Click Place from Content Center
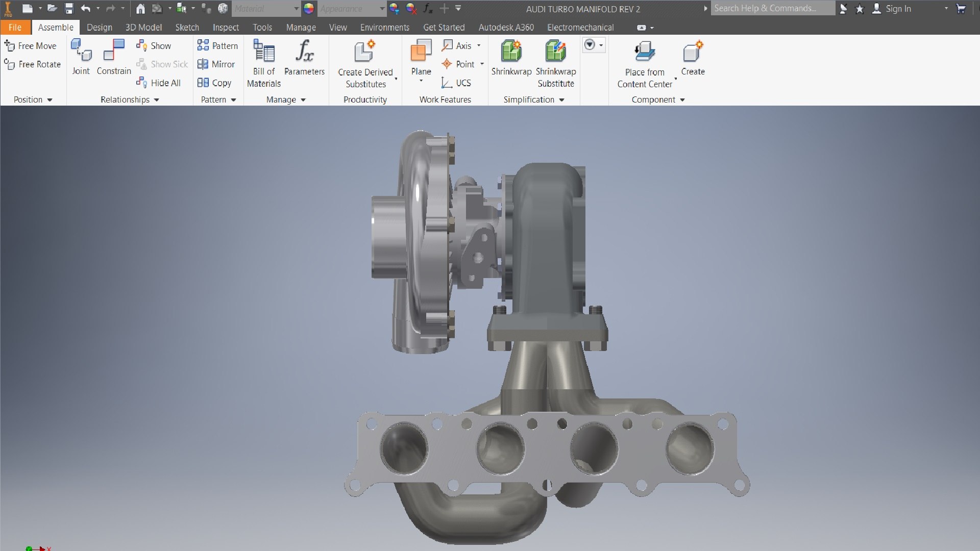Screen dimensions: 980x551 (x=645, y=64)
